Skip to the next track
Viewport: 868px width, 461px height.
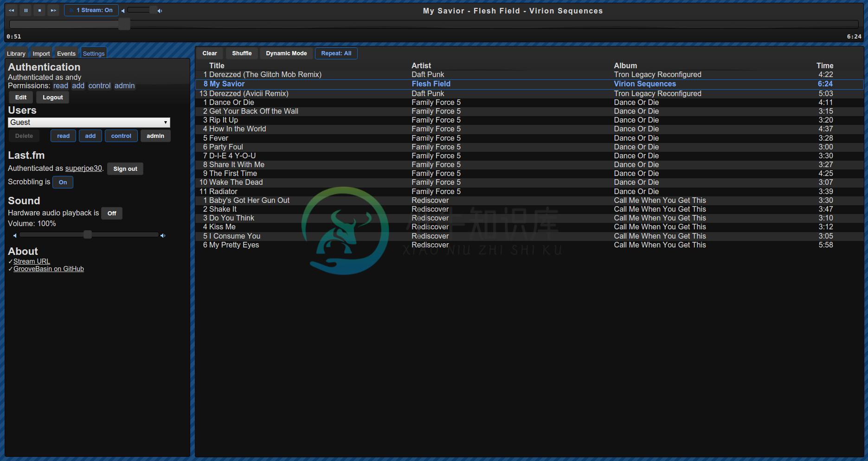click(54, 10)
